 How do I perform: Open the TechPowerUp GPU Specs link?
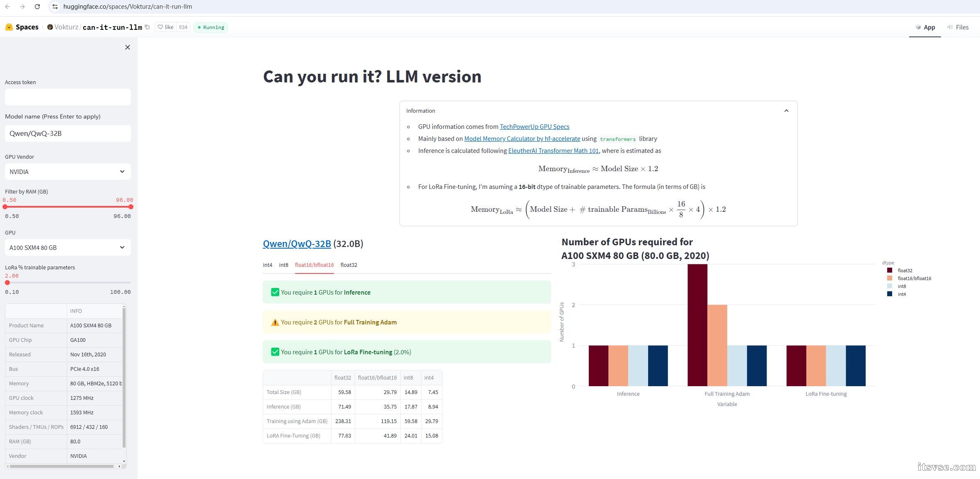pos(535,127)
